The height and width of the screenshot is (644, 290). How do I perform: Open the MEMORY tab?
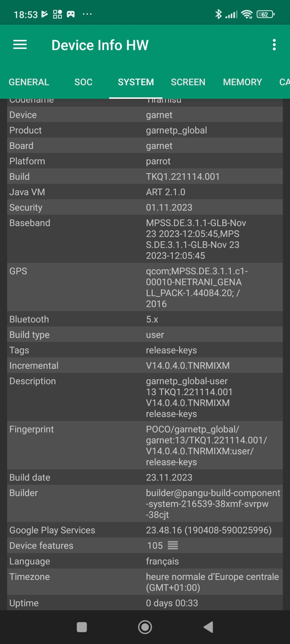click(242, 82)
